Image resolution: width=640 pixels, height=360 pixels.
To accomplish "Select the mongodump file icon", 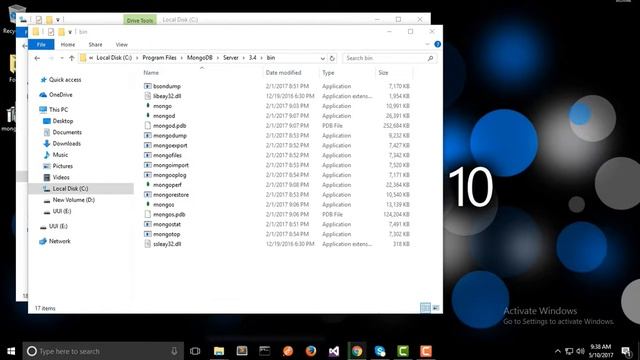I will pos(148,136).
